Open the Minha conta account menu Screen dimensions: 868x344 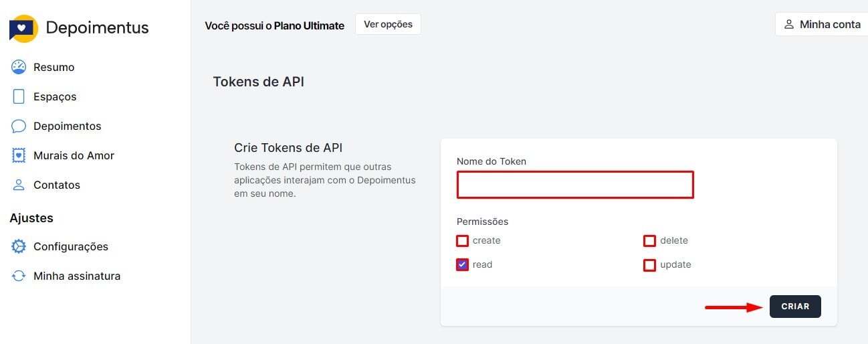point(822,24)
